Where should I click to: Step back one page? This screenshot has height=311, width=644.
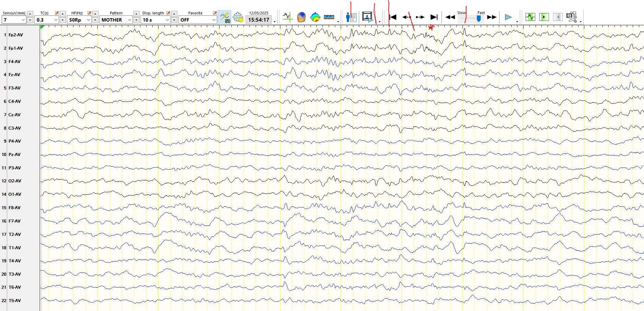[407, 17]
